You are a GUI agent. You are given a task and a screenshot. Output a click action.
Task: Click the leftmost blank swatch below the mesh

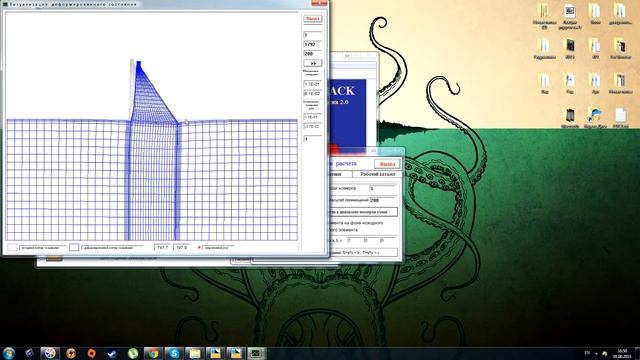pos(13,247)
